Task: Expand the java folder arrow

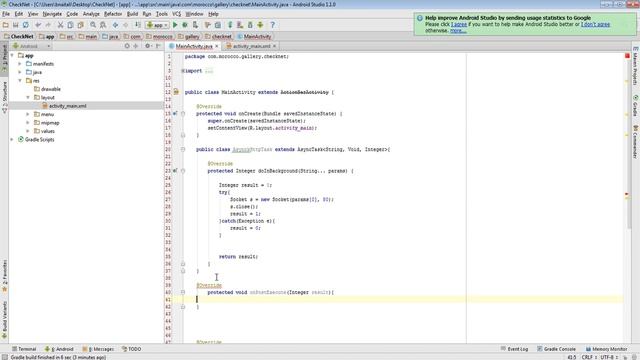Action: [x=20, y=72]
